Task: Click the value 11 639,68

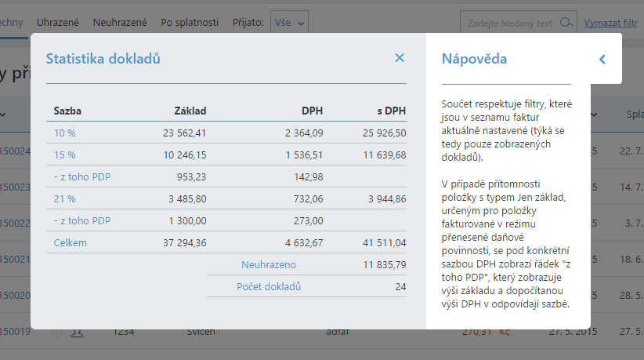Action: coord(385,155)
